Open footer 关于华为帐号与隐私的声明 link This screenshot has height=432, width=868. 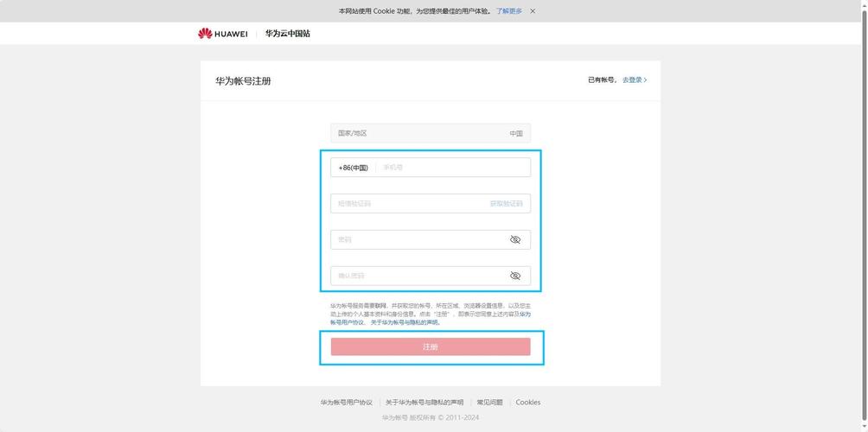coord(424,403)
